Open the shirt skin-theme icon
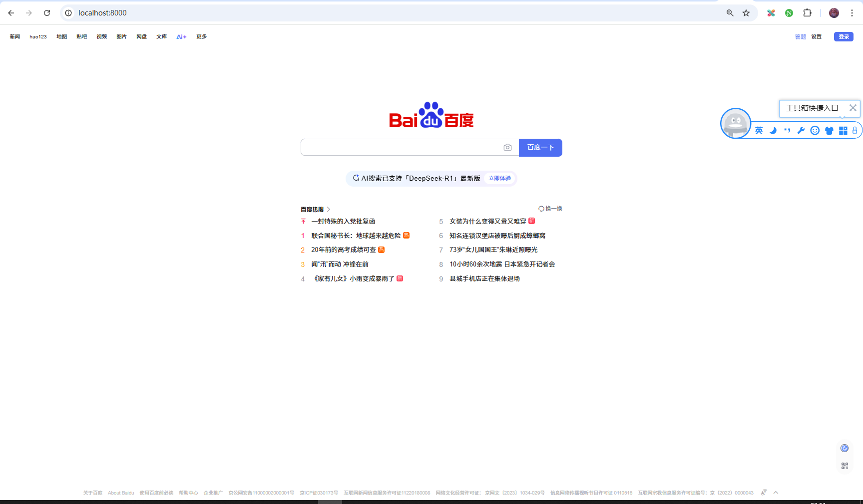Image resolution: width=863 pixels, height=504 pixels. [x=829, y=131]
